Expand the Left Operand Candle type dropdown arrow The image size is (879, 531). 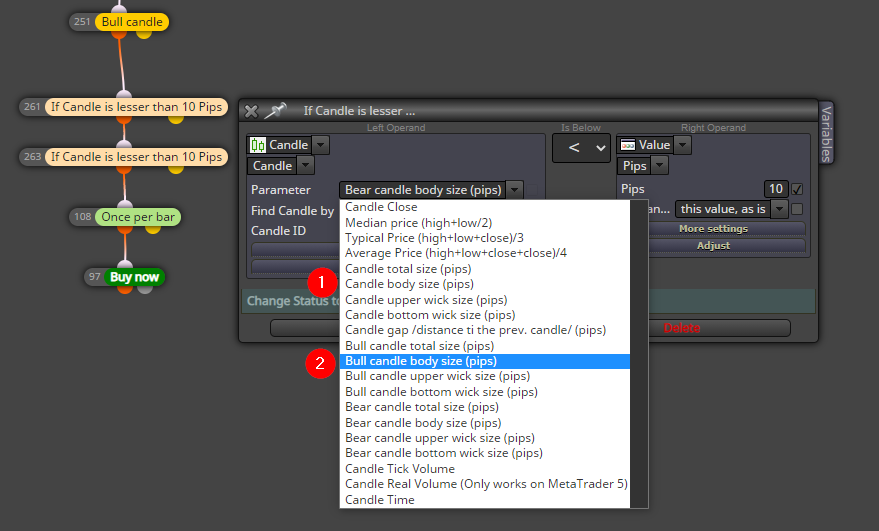[320, 145]
